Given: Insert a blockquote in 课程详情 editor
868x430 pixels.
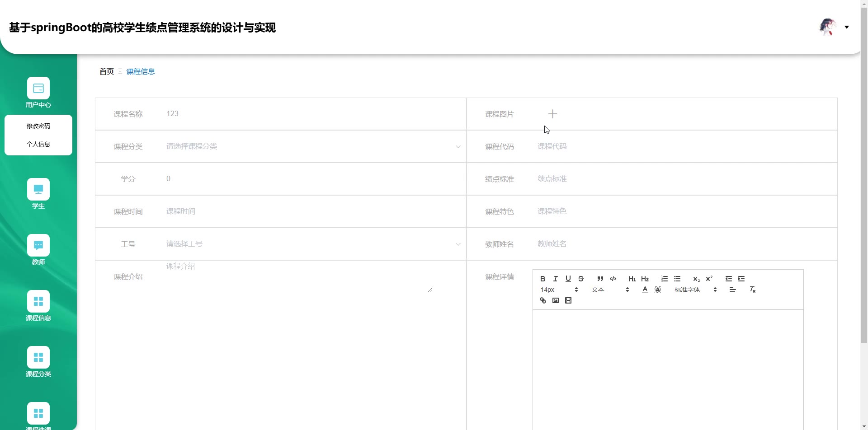Looking at the screenshot, I should 600,279.
